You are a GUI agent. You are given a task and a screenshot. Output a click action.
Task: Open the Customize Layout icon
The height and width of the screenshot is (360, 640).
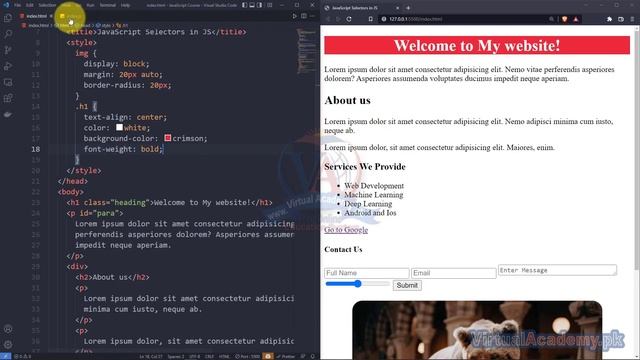click(x=269, y=5)
